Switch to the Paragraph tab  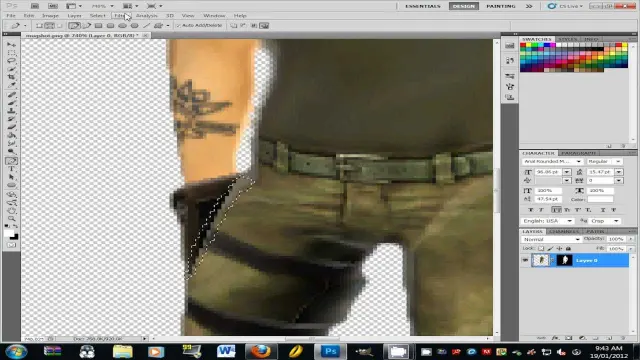pyautogui.click(x=578, y=153)
